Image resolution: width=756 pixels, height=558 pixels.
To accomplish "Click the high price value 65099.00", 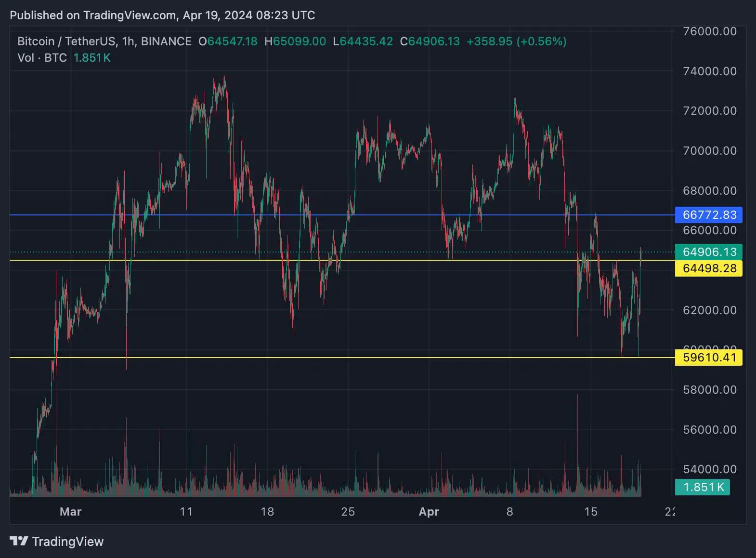I will tap(299, 41).
